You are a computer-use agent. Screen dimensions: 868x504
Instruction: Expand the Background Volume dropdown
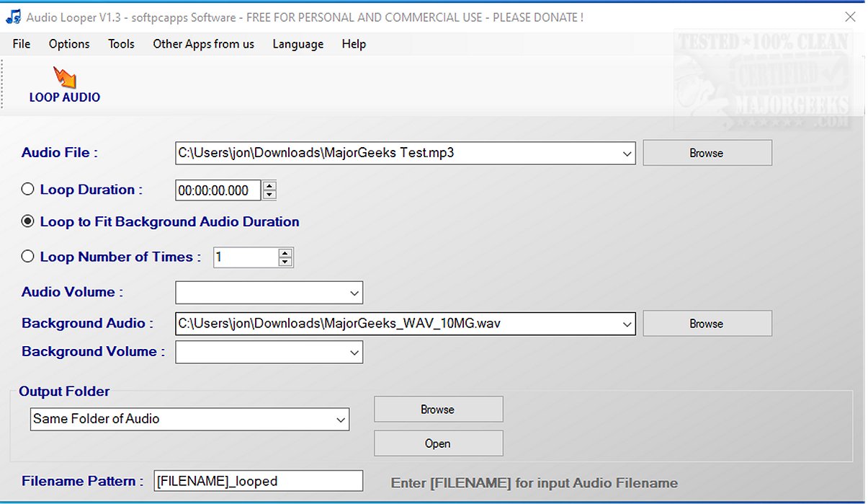pos(354,352)
